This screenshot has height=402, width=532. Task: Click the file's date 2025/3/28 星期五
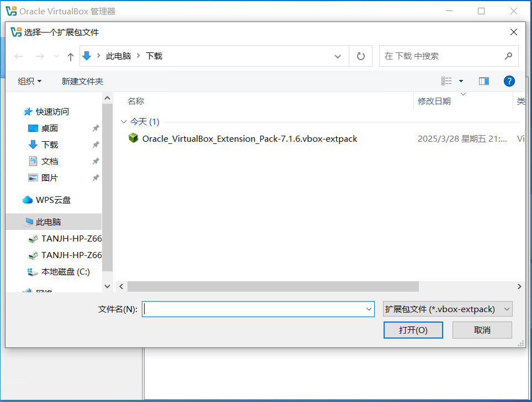coord(462,138)
